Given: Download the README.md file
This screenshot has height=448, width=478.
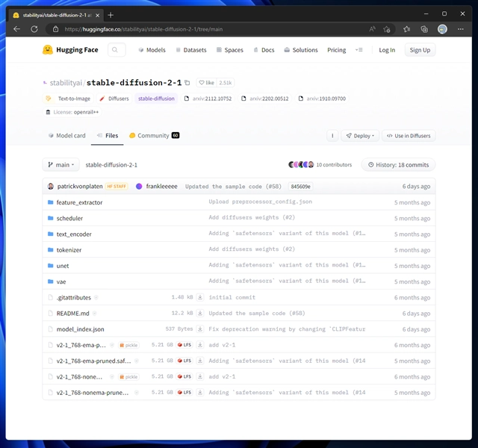Looking at the screenshot, I should (x=200, y=313).
